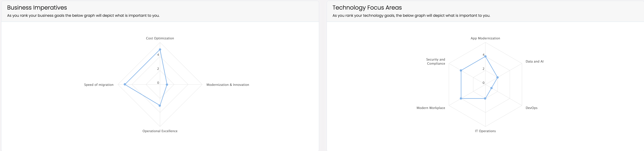Click the Technology Focus Areas heading
Viewport: 644px width, 151px height.
[367, 7]
